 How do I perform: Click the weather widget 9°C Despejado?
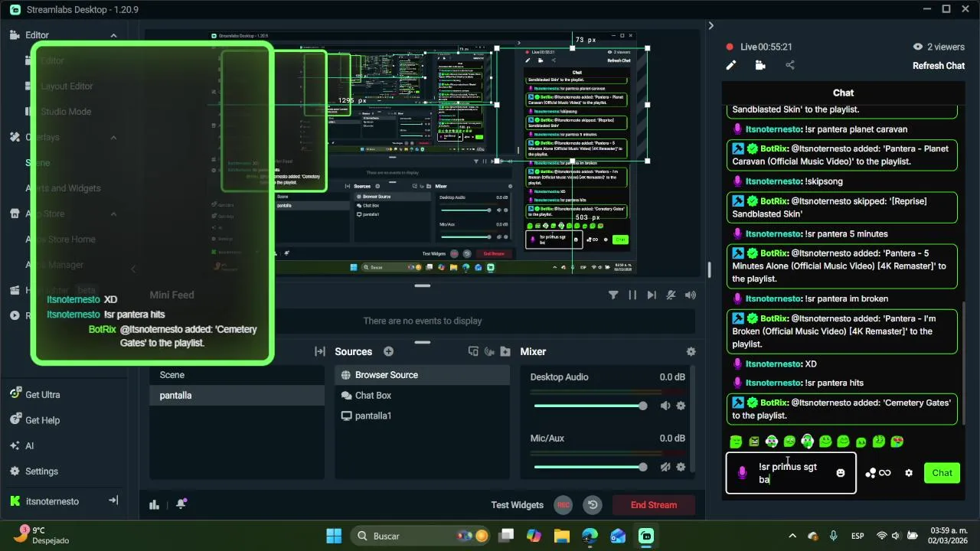coord(42,535)
